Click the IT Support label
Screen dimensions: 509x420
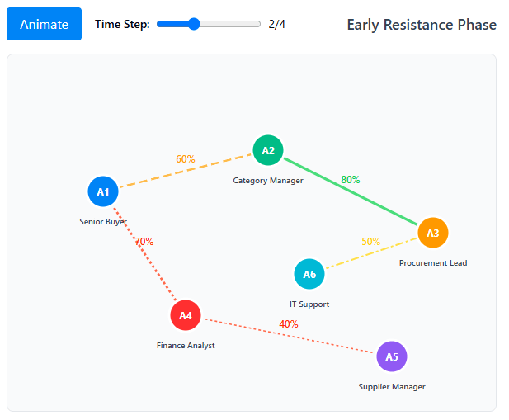[309, 304]
